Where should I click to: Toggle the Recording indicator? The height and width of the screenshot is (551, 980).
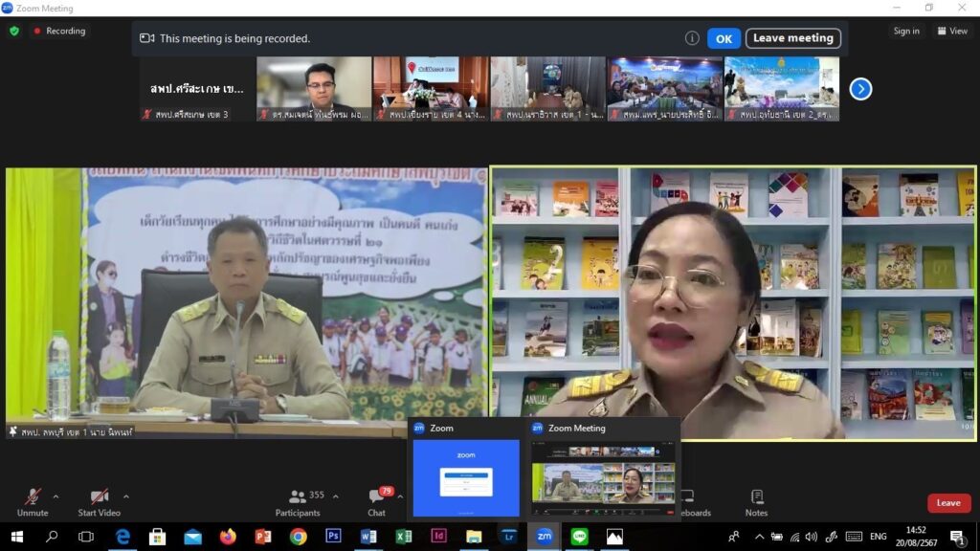coord(59,31)
